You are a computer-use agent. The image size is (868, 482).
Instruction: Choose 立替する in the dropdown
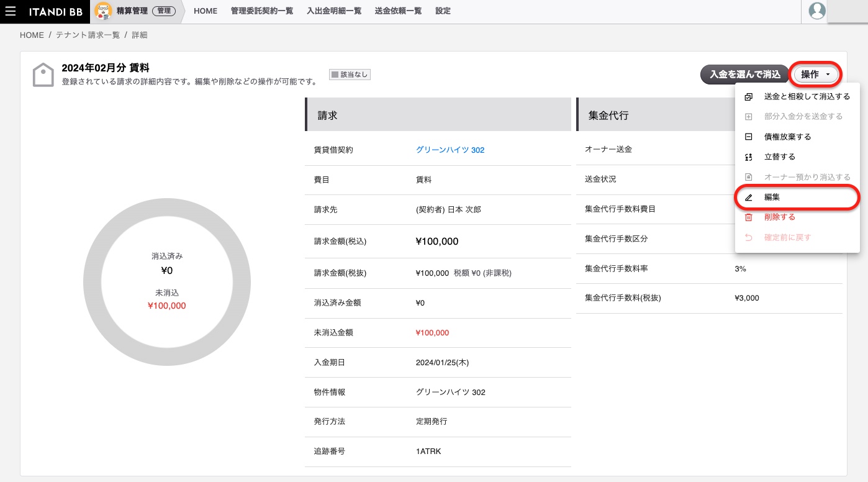coord(797,157)
